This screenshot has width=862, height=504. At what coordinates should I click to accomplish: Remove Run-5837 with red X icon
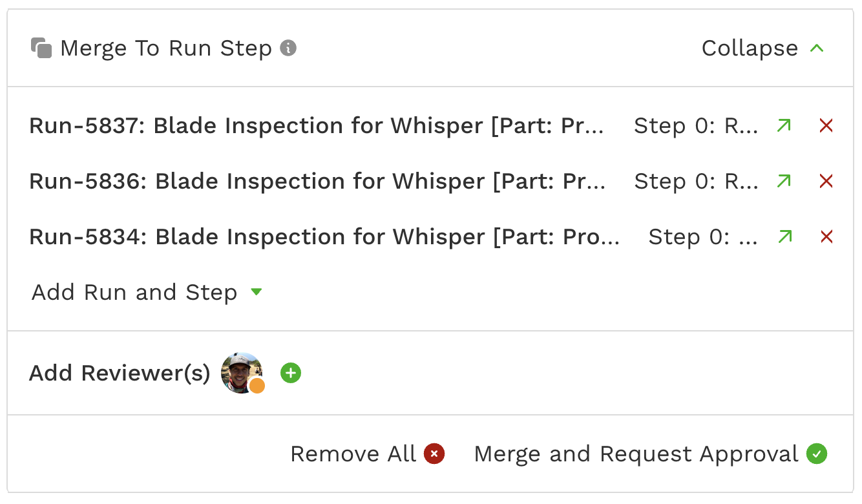pos(826,126)
